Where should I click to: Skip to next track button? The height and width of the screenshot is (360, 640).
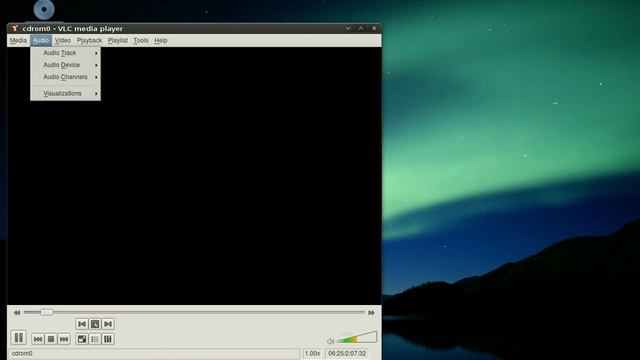64,339
